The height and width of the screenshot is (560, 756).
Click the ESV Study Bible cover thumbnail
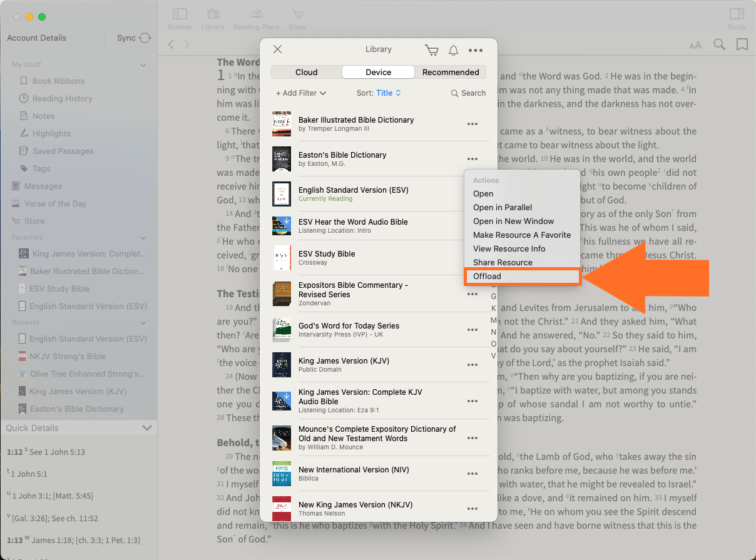click(282, 258)
